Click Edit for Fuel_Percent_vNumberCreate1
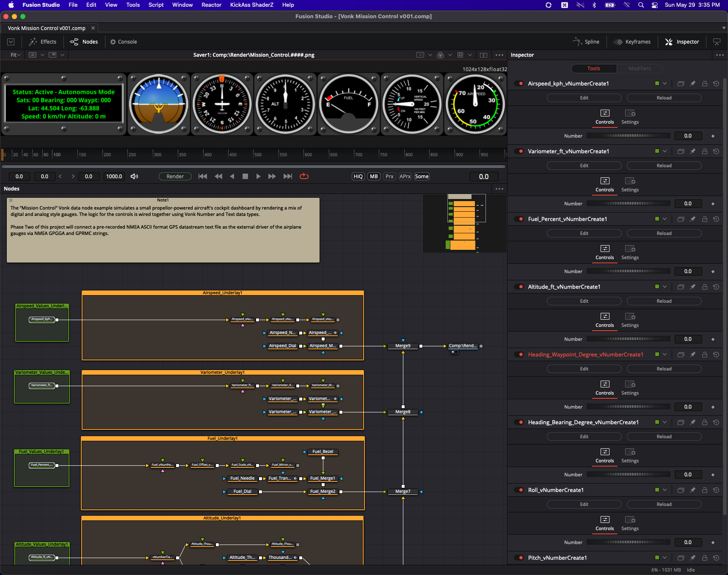 584,233
